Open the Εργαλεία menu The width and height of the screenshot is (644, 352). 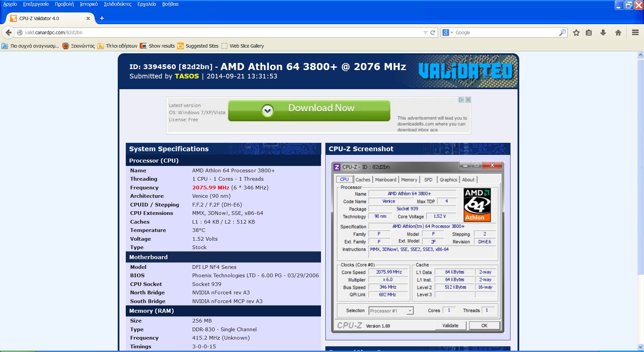pos(147,4)
